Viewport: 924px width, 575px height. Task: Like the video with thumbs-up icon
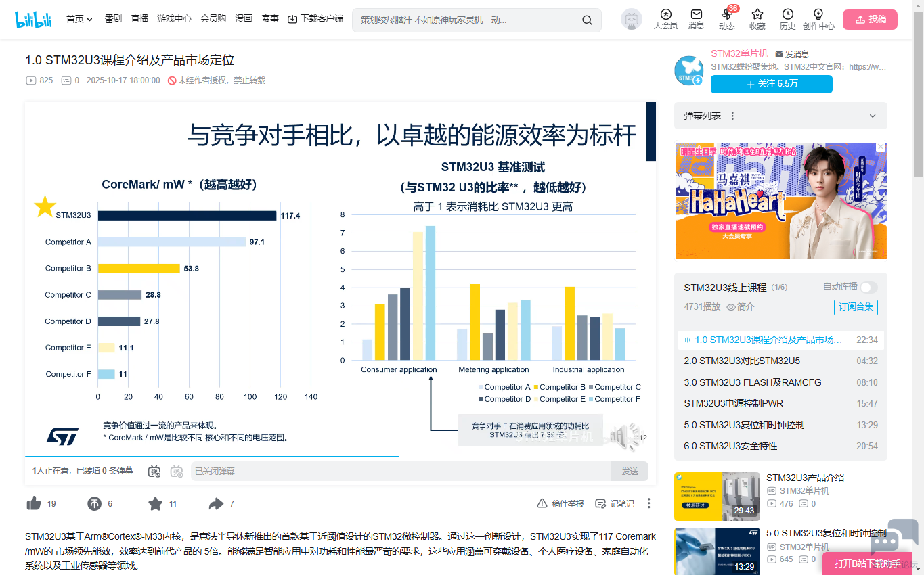34,503
